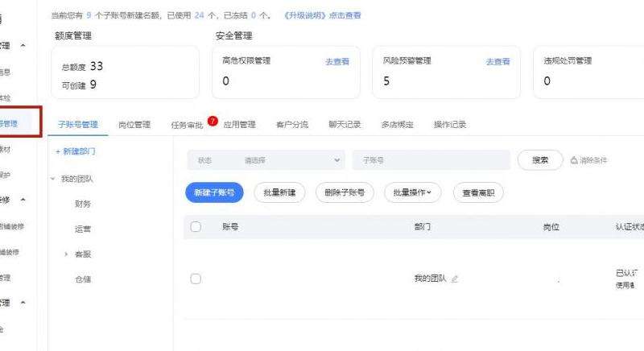This screenshot has width=644, height=351.
Task: Open the 操作记录 tab
Action: [450, 125]
